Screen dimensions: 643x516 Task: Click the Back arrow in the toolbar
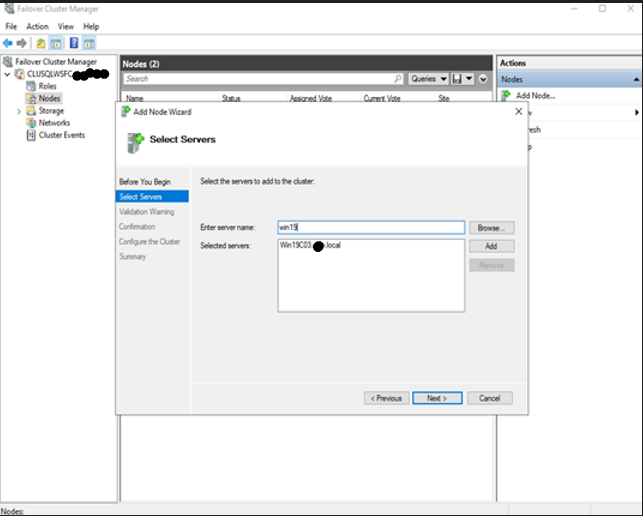[8, 43]
